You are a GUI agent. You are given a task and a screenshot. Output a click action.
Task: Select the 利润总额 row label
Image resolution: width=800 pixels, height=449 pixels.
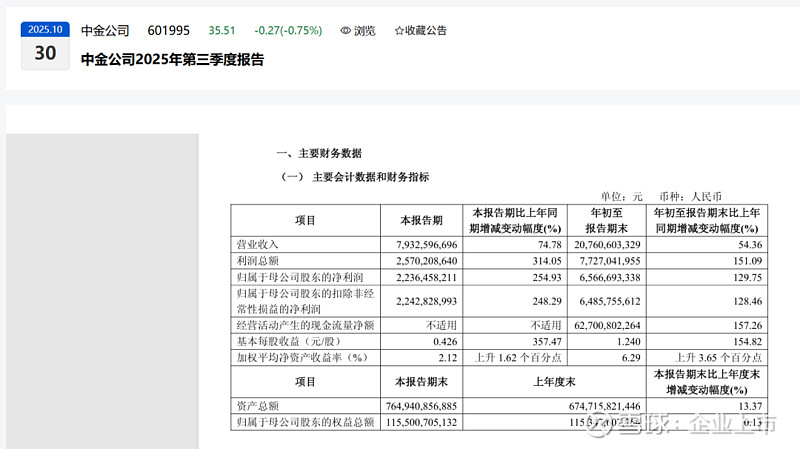(257, 261)
